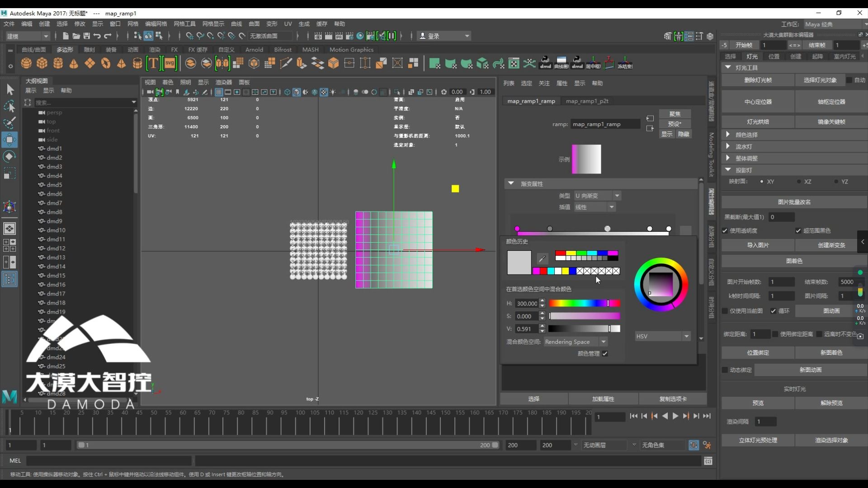Open the map_ramp1_p2t attribute tab
Screen dimensions: 868x488
[x=587, y=101]
